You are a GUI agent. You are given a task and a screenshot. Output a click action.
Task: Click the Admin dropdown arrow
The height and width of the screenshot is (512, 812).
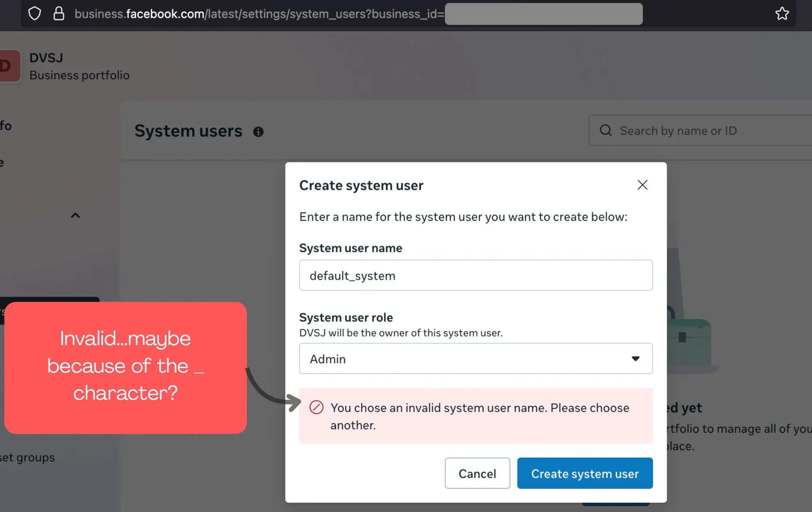pos(635,359)
